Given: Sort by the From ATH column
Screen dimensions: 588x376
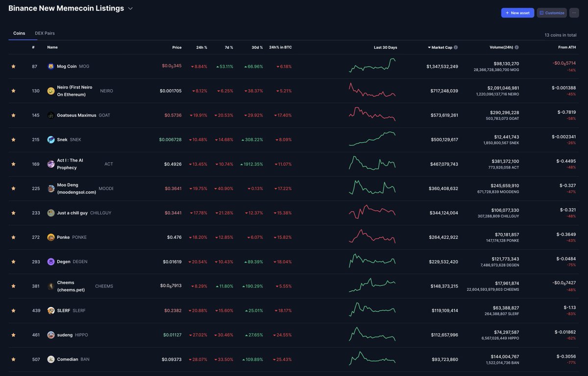Looking at the screenshot, I should tap(567, 47).
